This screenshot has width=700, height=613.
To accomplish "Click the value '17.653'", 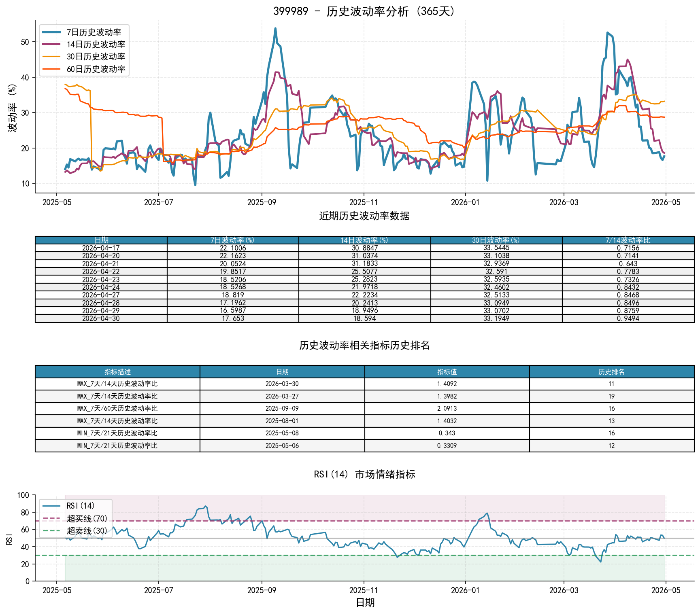I will pos(233,318).
